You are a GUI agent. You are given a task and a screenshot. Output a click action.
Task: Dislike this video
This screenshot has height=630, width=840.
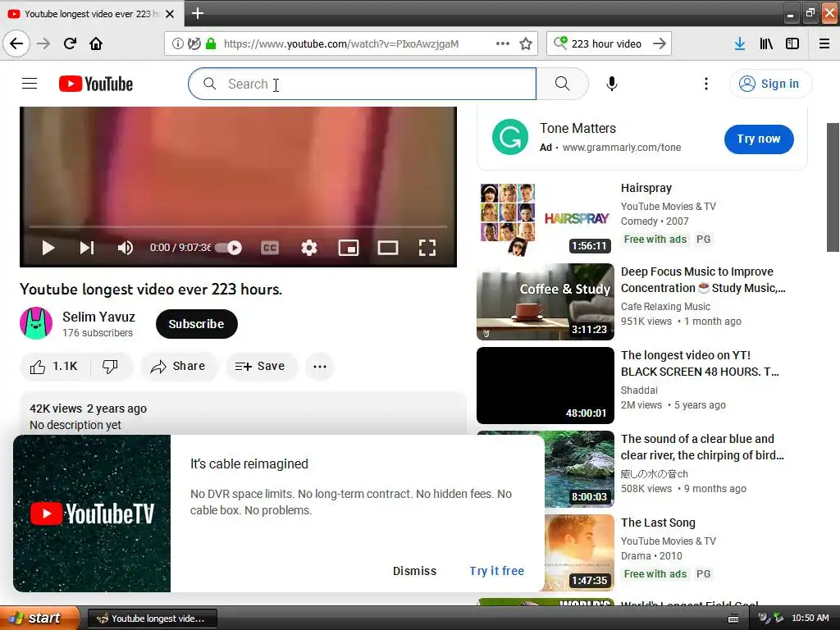click(x=110, y=367)
